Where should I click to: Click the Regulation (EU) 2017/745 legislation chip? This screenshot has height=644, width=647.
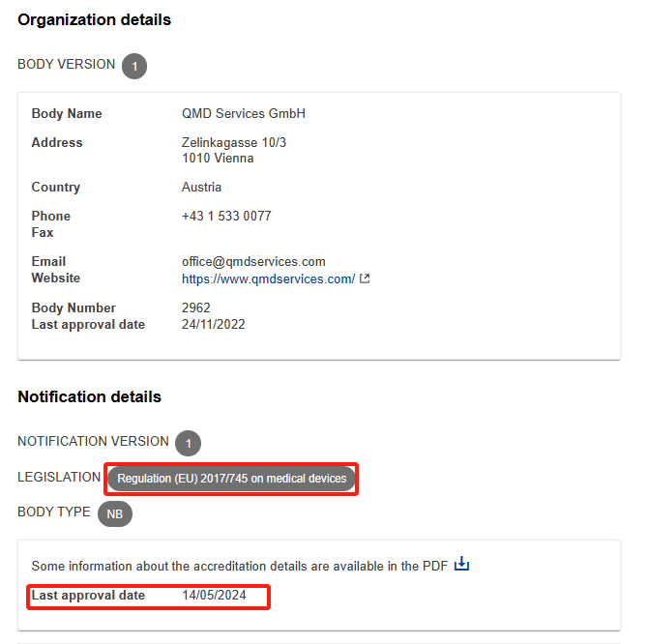click(231, 479)
